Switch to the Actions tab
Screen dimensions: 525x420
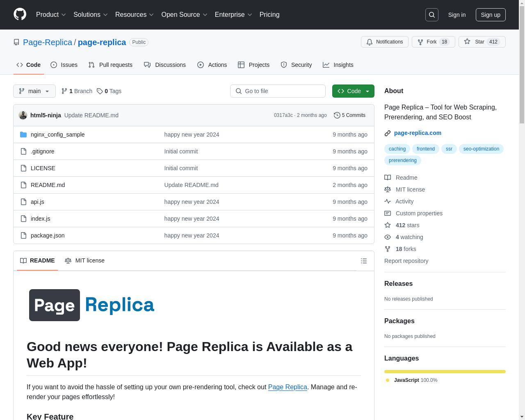pyautogui.click(x=212, y=65)
